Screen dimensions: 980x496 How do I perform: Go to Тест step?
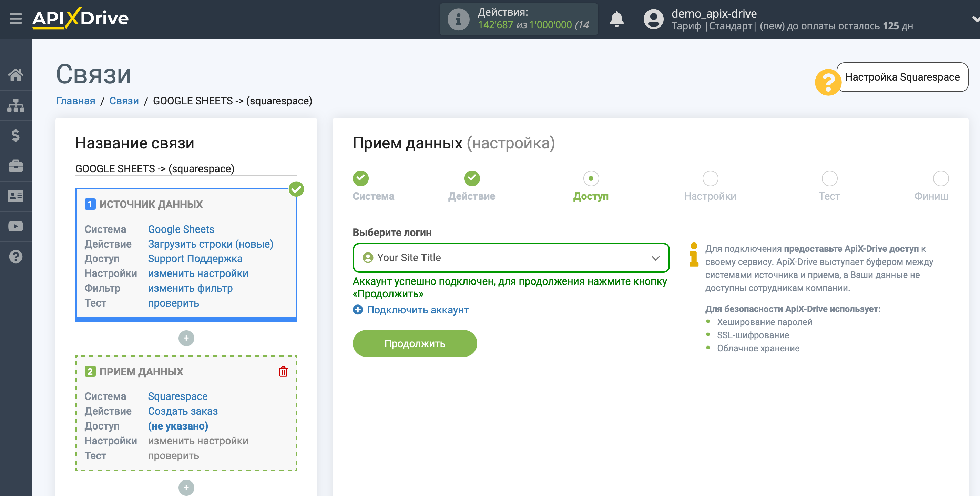coord(829,178)
